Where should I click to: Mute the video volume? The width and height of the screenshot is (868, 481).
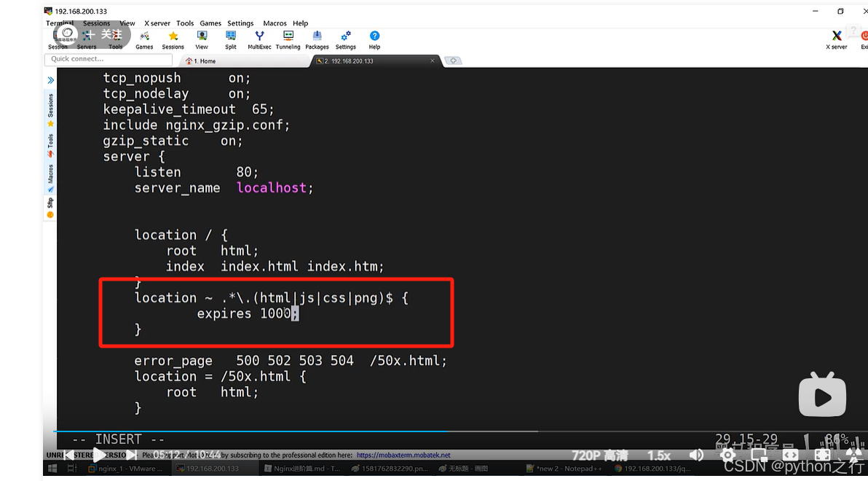(696, 455)
